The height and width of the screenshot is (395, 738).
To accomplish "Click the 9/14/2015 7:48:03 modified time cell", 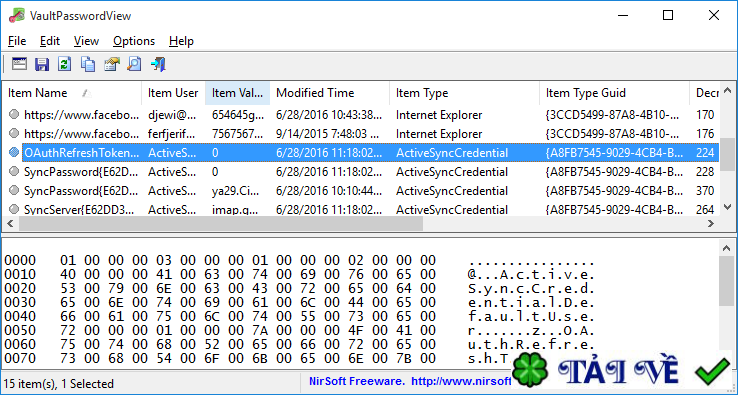I will [328, 134].
